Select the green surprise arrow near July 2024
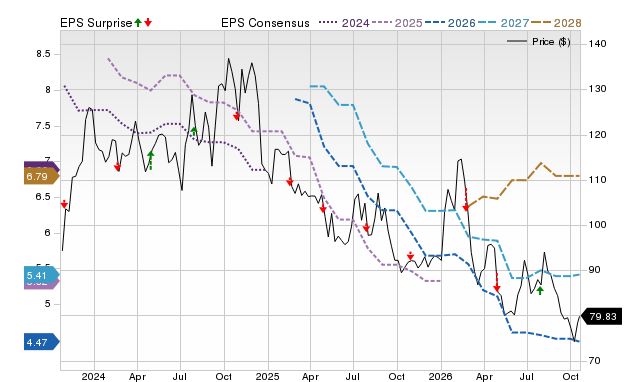This screenshot has height=382, width=640. [x=194, y=131]
